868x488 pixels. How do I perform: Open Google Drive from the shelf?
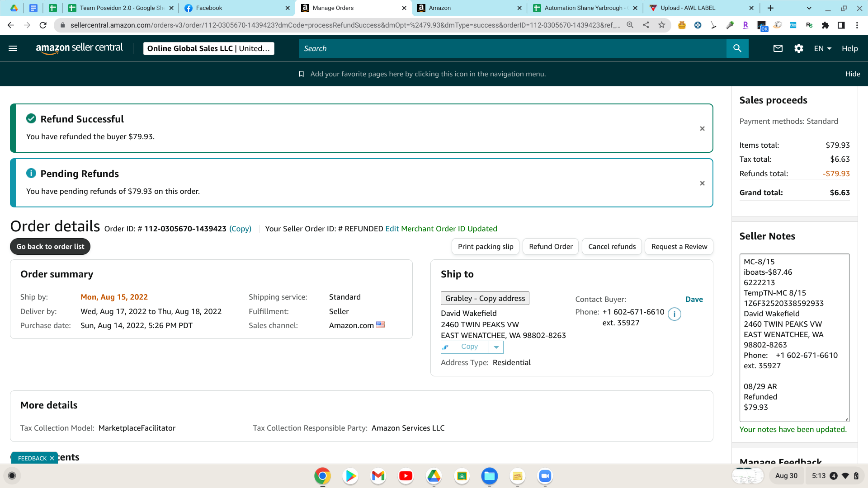tap(434, 476)
